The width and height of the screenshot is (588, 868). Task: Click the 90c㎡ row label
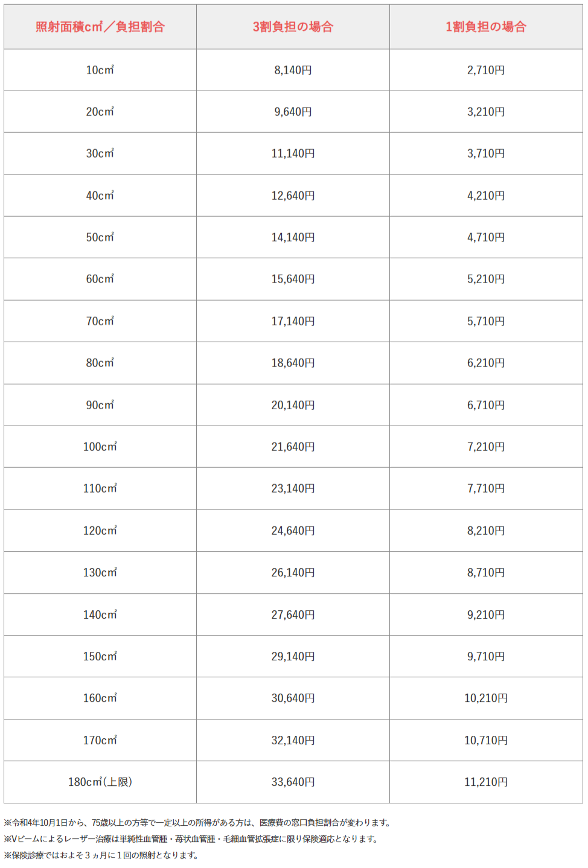(100, 405)
